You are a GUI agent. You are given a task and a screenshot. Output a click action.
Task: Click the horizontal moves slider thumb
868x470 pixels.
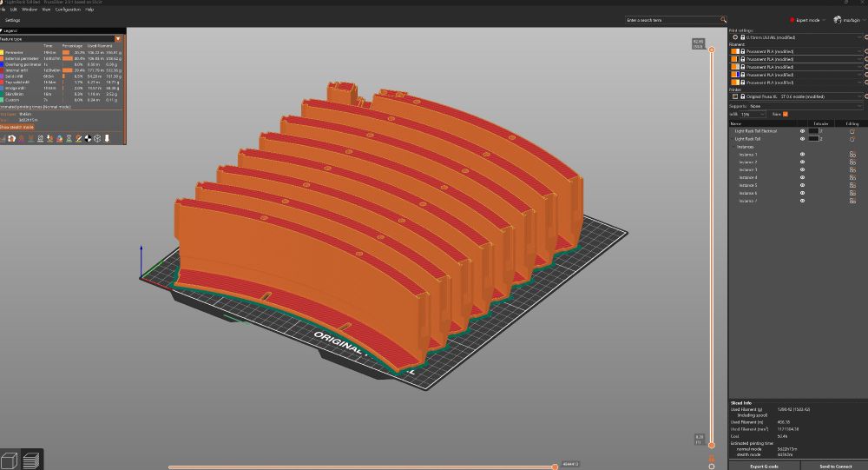click(555, 467)
